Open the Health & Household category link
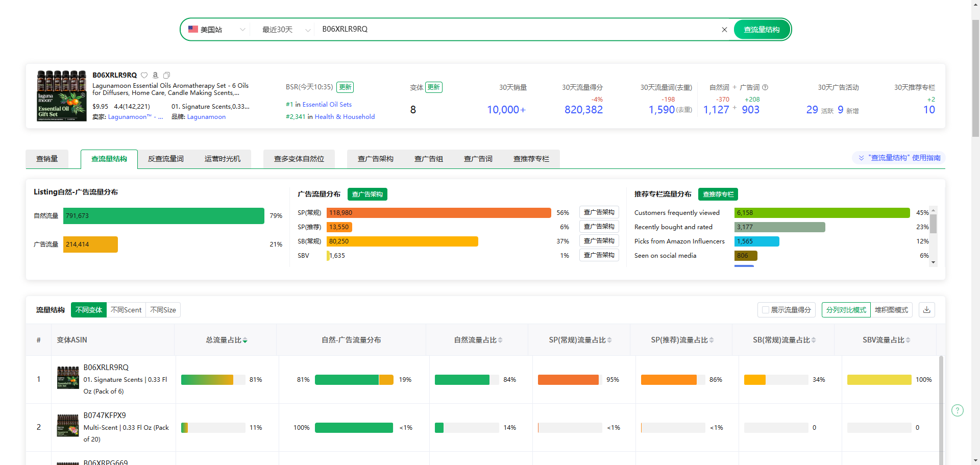Viewport: 980px width, 465px height. coord(345,117)
